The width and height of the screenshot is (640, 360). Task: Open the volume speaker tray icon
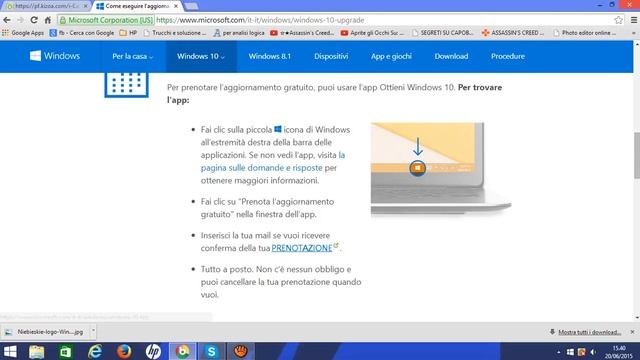[x=593, y=352]
